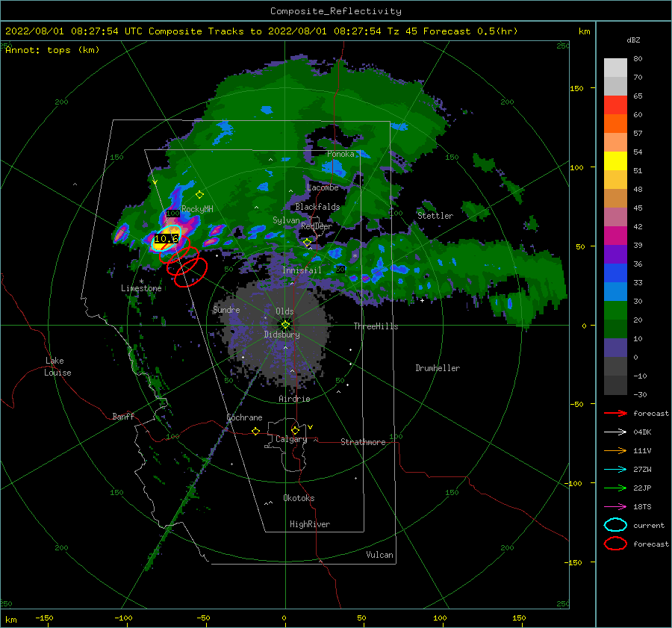Click the cyan current storm ellipse legend icon

click(x=615, y=525)
